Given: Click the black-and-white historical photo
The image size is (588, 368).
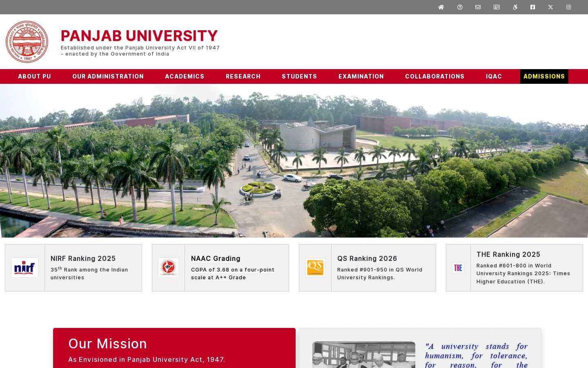Looking at the screenshot, I should pos(364,355).
